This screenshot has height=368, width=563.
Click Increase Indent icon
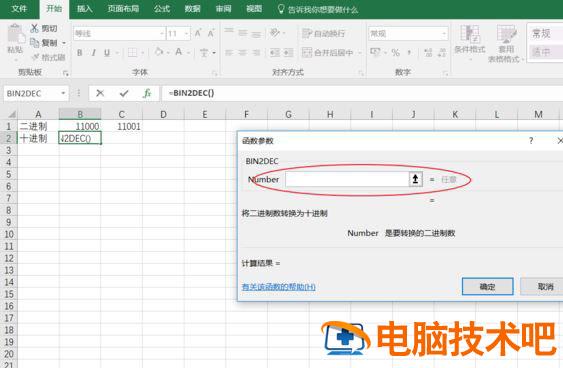pos(288,53)
